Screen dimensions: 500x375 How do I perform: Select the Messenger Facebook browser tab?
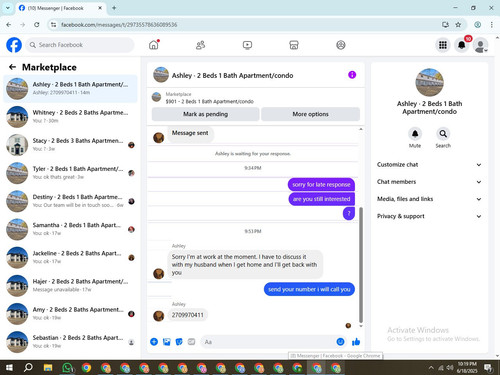pyautogui.click(x=60, y=8)
